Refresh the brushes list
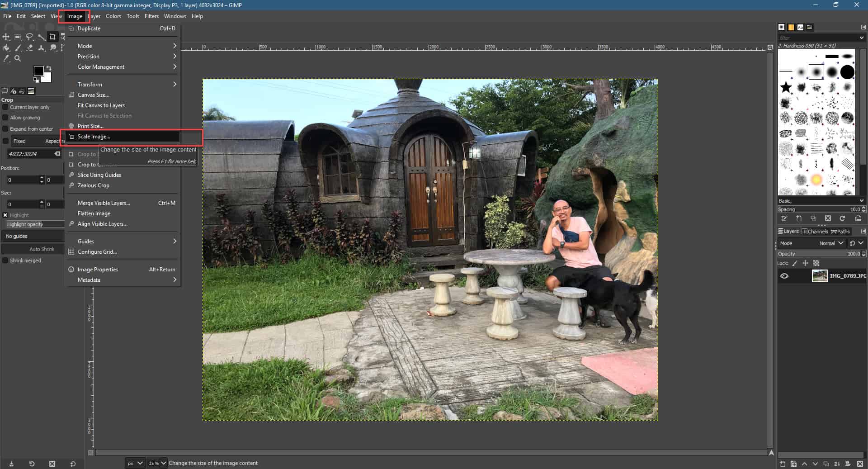Screen dimensions: 868x469 (x=843, y=218)
